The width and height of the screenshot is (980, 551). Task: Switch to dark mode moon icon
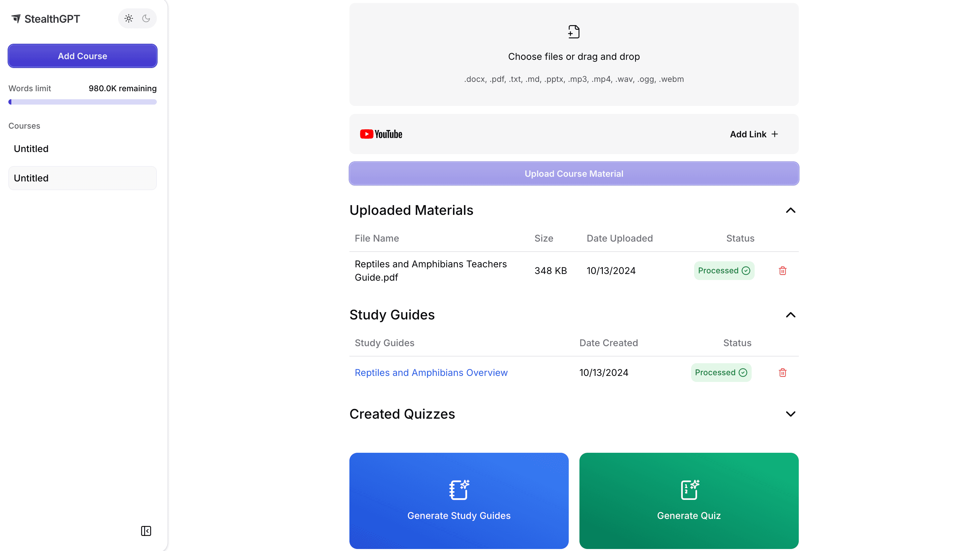point(146,18)
